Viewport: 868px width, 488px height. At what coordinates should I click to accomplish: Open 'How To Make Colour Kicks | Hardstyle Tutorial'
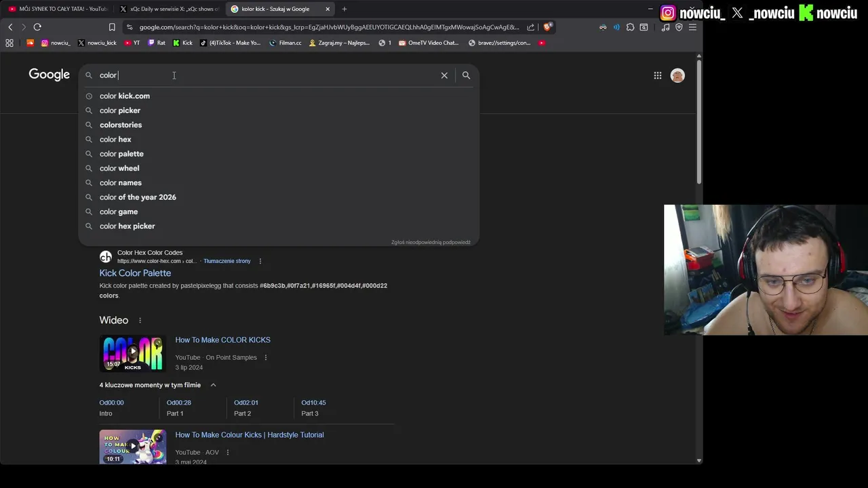(250, 435)
